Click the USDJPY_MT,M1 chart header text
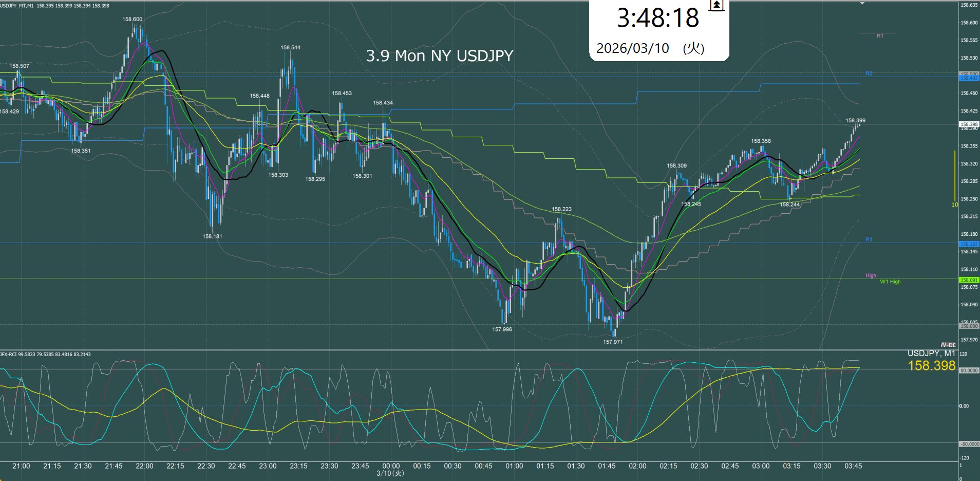Image resolution: width=980 pixels, height=481 pixels. tap(17, 6)
